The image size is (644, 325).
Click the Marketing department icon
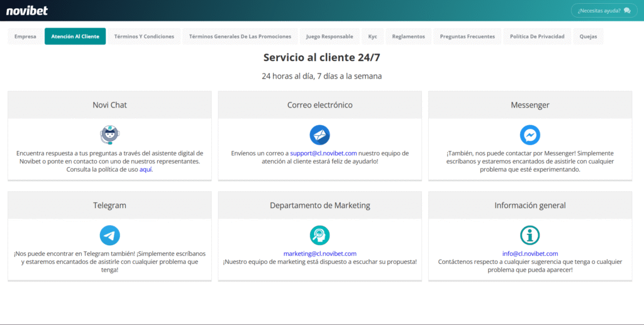tap(319, 235)
